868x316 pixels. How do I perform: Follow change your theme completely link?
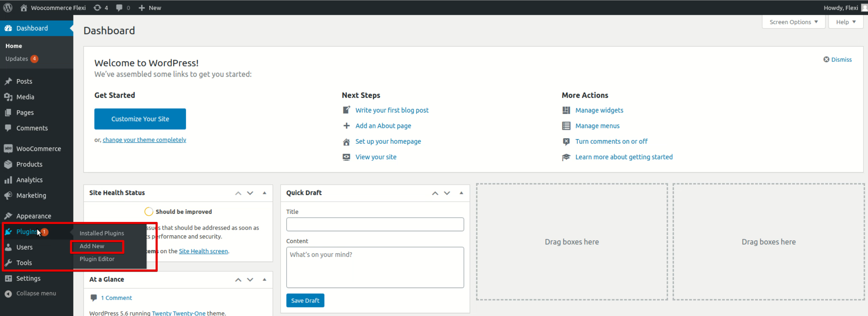pyautogui.click(x=145, y=140)
